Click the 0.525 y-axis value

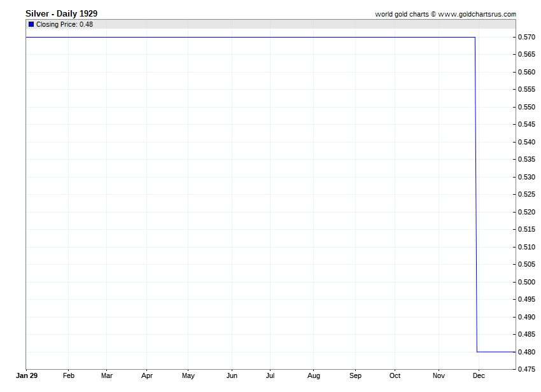pos(526,194)
